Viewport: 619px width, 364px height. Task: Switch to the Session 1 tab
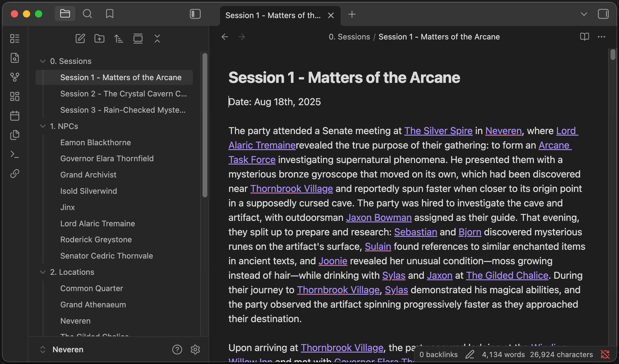coord(273,15)
